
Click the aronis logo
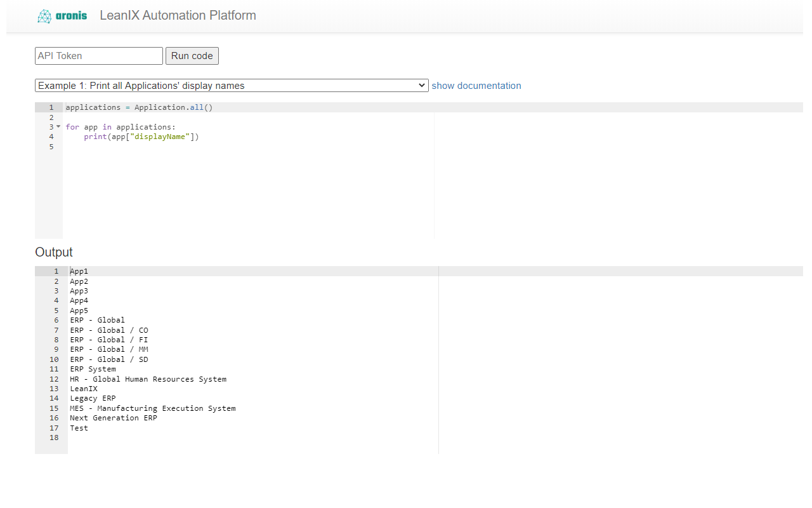click(x=62, y=16)
